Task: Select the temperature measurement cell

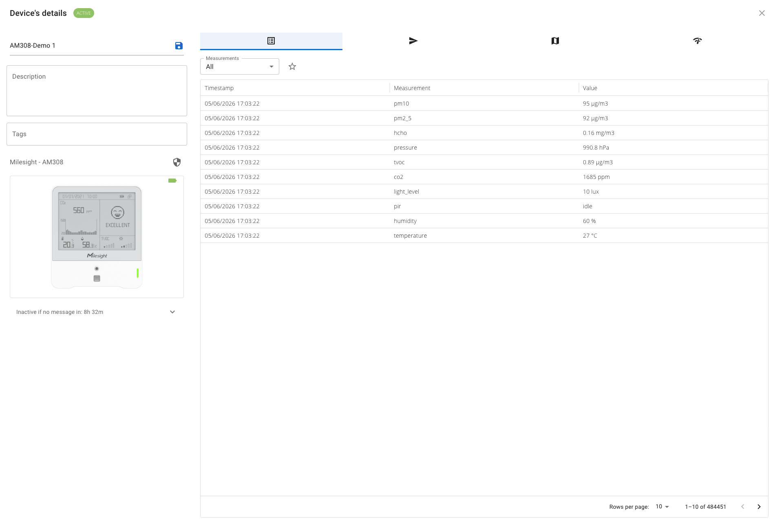Action: tap(484, 236)
